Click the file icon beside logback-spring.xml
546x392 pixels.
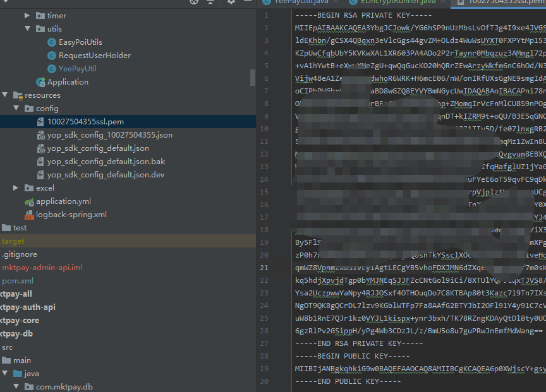(29, 214)
